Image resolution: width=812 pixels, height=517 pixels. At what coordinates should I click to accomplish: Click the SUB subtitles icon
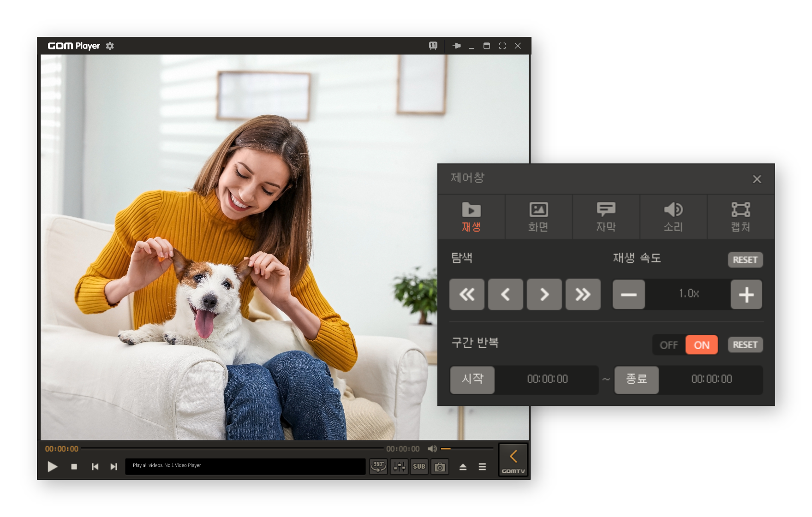(419, 467)
